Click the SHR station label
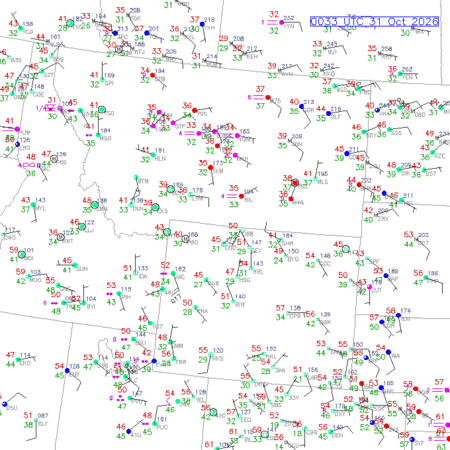The height and width of the screenshot is (450, 450). tap(287, 244)
